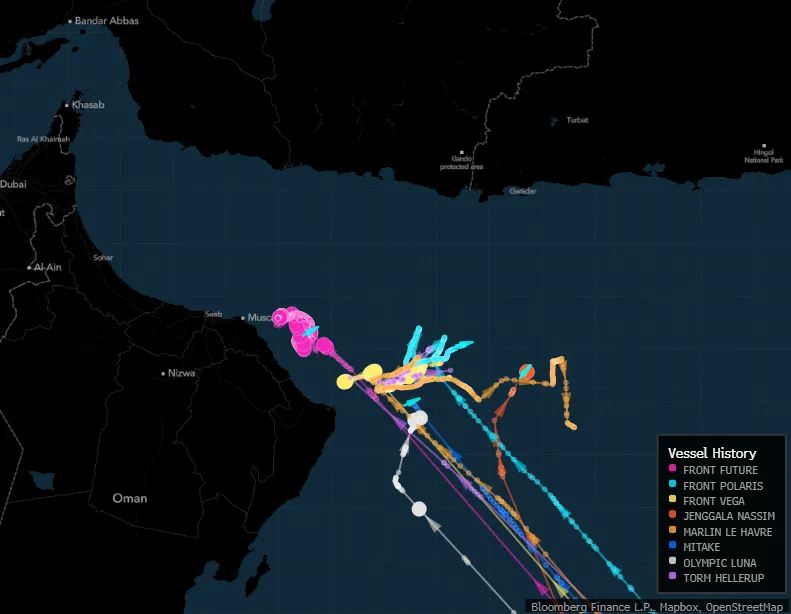
Task: Click the cyan FRONT POLARIS legend swatch
Action: pyautogui.click(x=673, y=486)
